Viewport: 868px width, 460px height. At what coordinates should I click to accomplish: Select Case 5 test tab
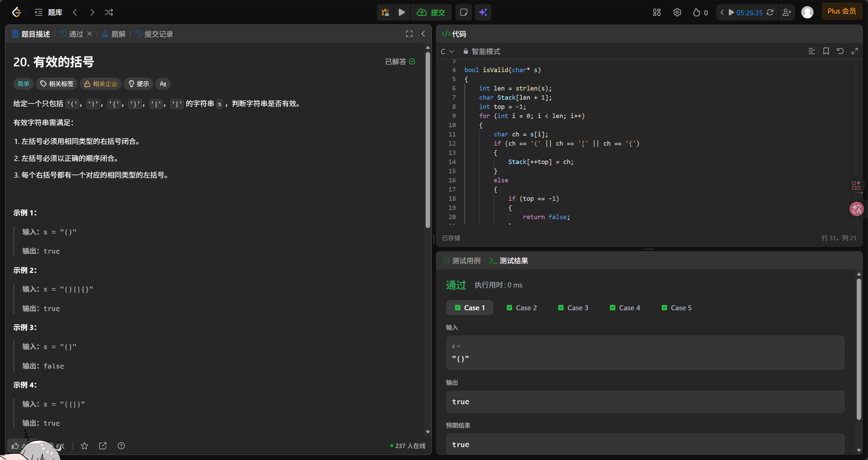click(676, 308)
